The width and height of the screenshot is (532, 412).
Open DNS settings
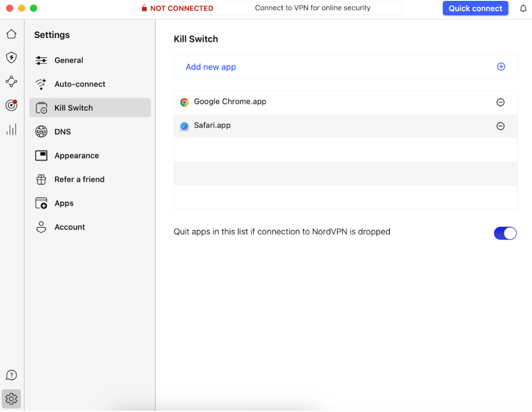click(x=90, y=131)
